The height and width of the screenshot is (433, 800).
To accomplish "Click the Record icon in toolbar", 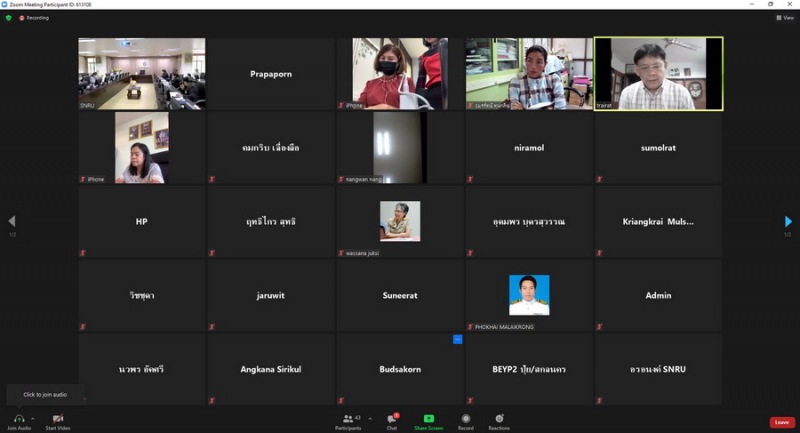I will point(466,418).
